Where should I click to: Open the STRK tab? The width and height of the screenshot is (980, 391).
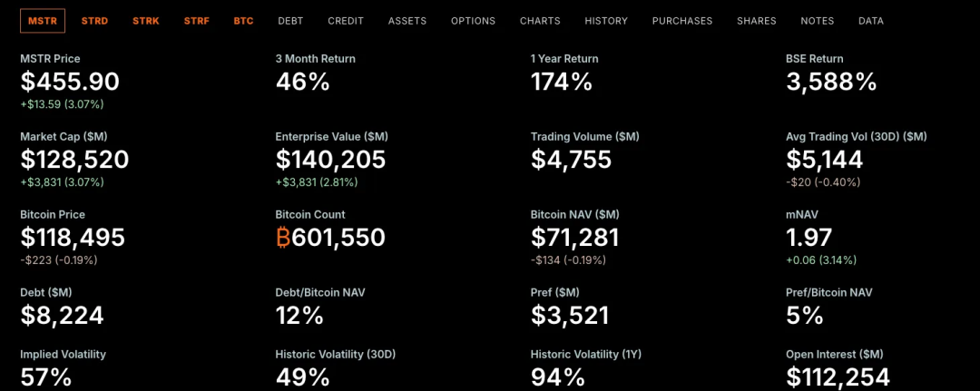145,21
